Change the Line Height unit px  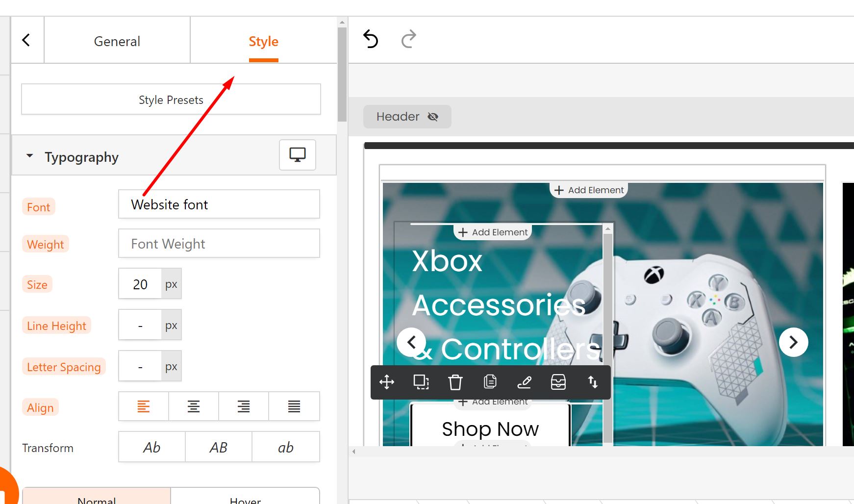[x=171, y=325]
